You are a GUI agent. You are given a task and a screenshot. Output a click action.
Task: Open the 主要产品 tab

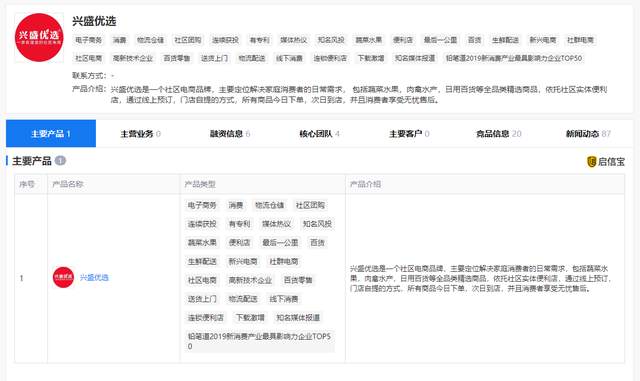click(x=51, y=134)
